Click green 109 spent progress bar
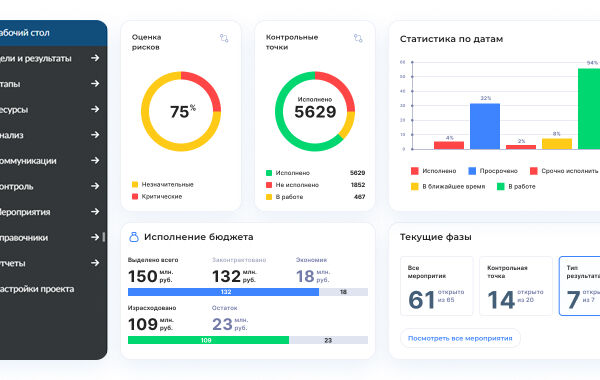600x380 pixels. 208,340
